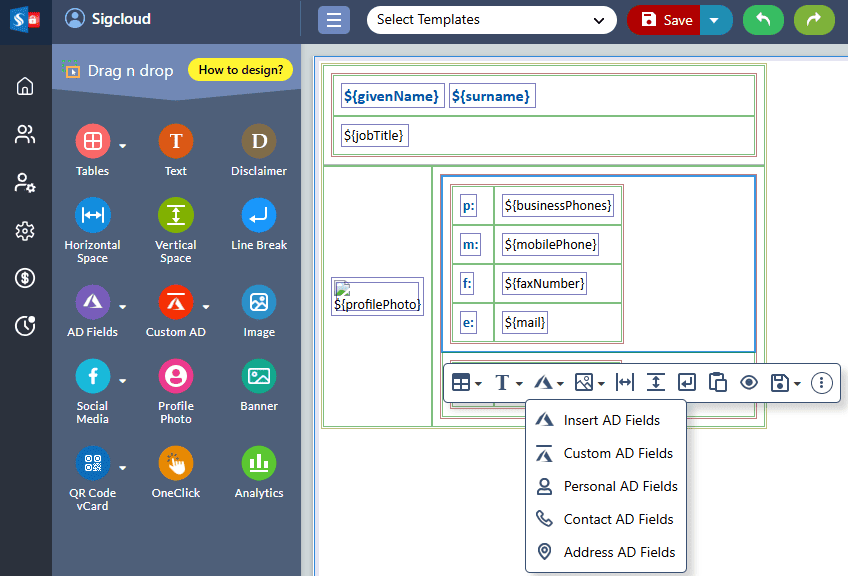Select the Line Break element
The width and height of the screenshot is (848, 576).
tap(259, 216)
